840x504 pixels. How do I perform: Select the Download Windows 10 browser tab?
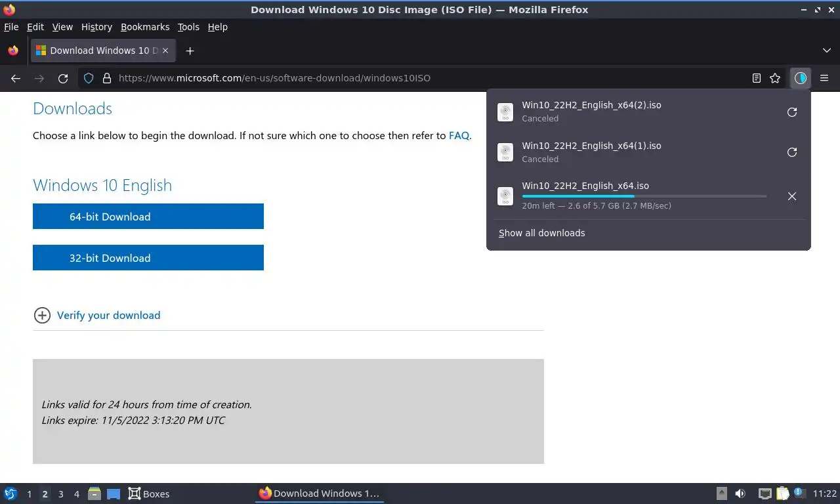[102, 51]
